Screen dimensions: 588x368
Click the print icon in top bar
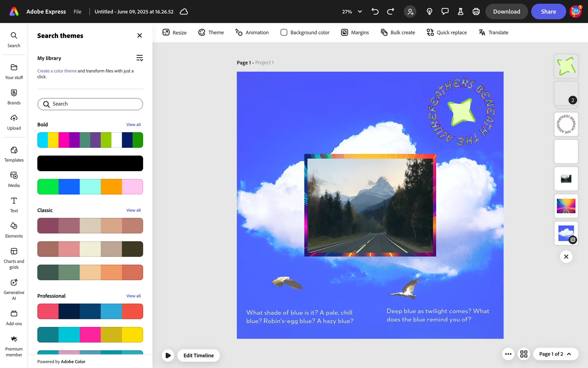476,12
